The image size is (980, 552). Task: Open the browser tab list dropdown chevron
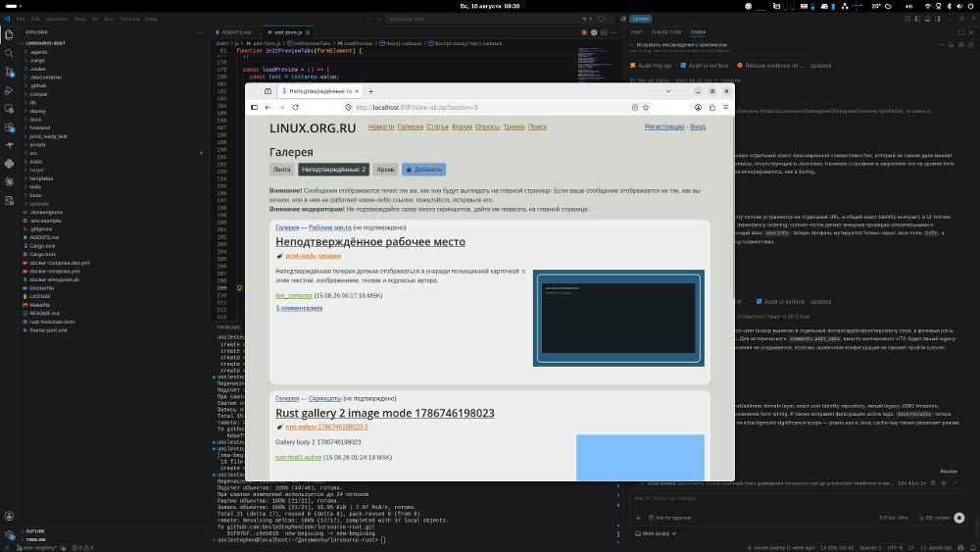pyautogui.click(x=668, y=91)
